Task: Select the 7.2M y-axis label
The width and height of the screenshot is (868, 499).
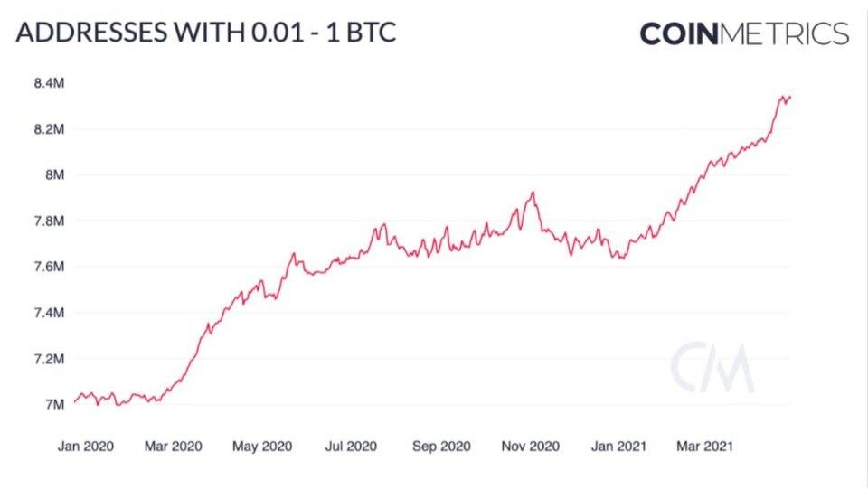Action: [x=49, y=359]
